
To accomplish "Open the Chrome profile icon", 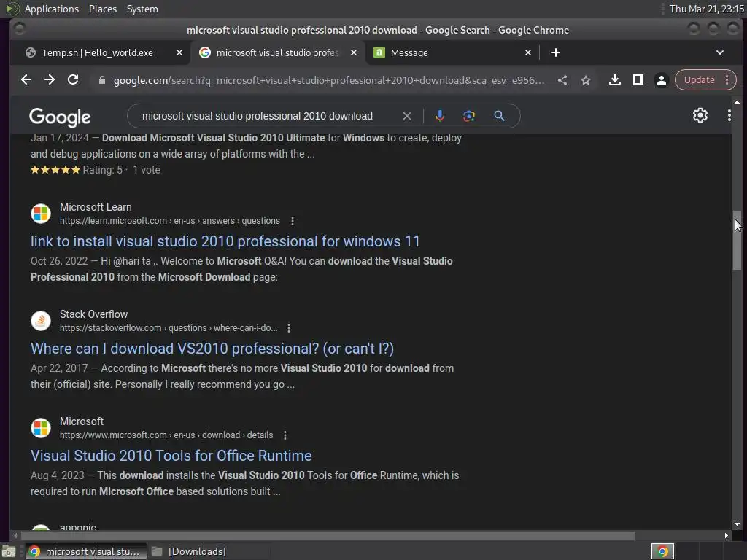I will [661, 80].
